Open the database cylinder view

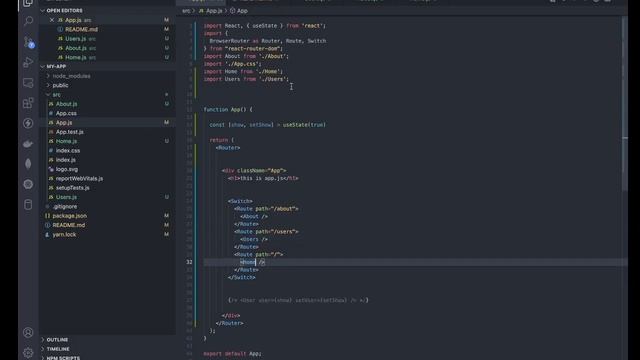pyautogui.click(x=28, y=204)
